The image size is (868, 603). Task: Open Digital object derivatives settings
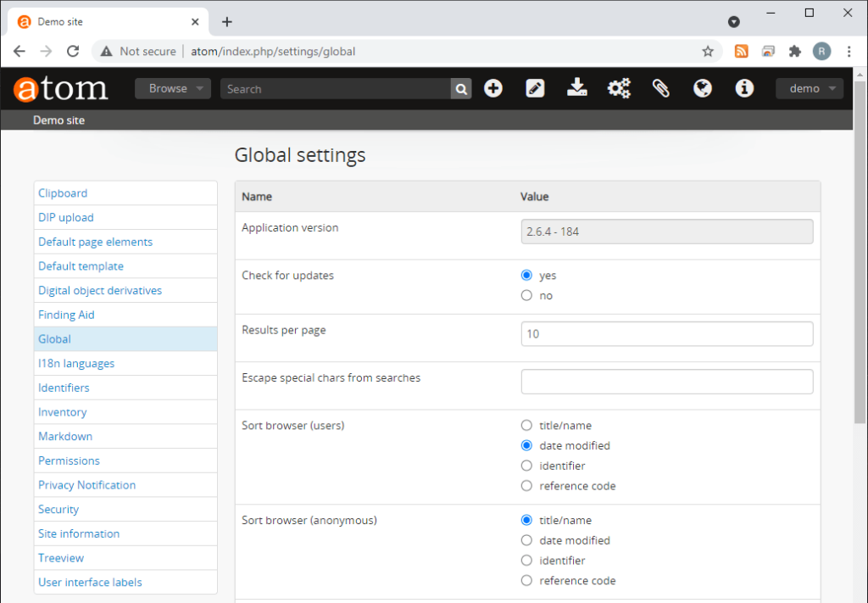[x=125, y=291]
